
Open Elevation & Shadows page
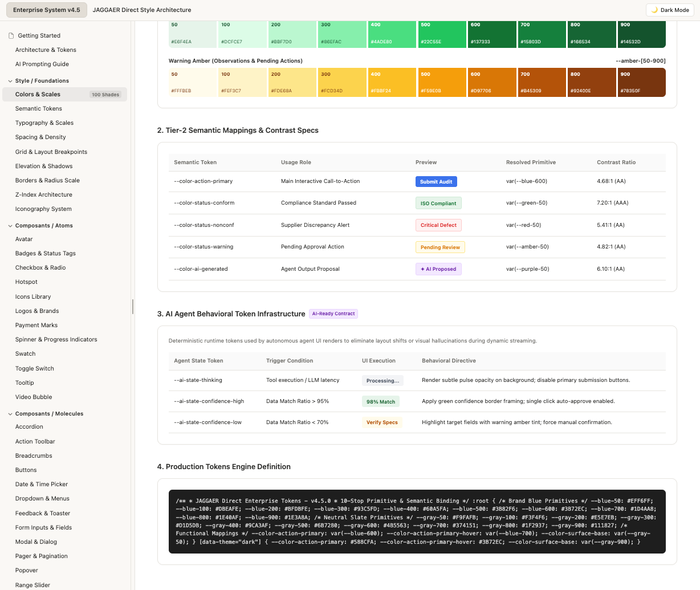tap(44, 166)
